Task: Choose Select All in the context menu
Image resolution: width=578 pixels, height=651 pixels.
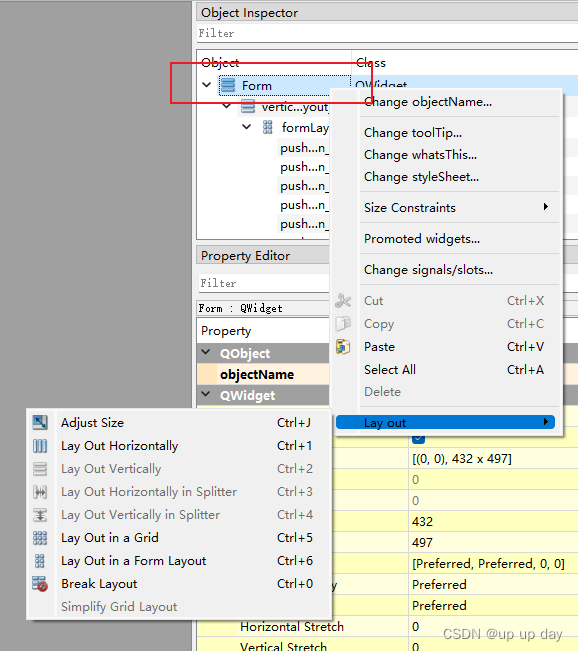Action: (x=389, y=370)
